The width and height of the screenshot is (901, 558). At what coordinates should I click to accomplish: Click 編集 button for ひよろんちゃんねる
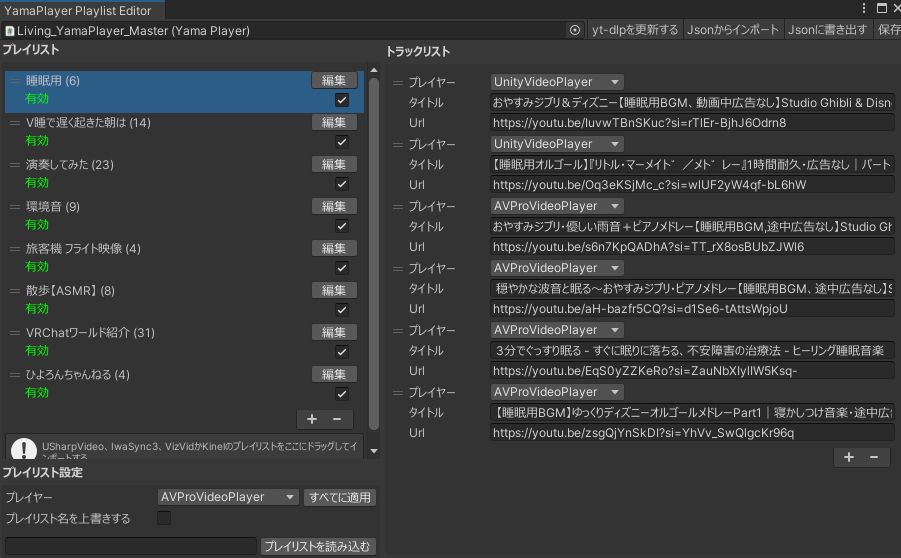[334, 374]
